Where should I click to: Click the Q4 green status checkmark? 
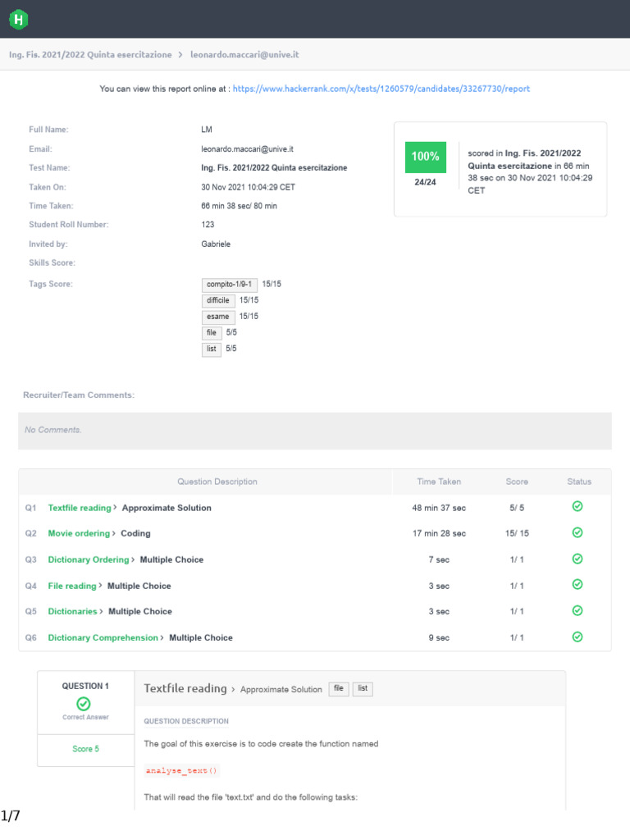[577, 585]
